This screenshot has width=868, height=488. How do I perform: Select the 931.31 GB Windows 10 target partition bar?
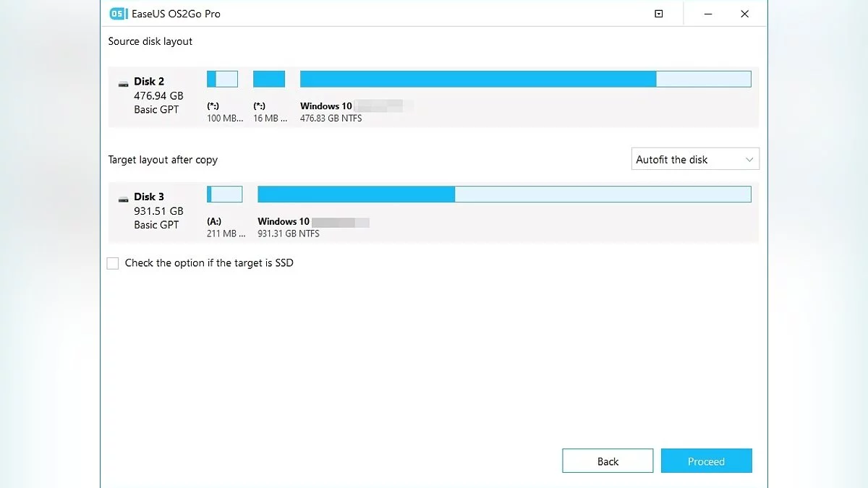pos(504,194)
